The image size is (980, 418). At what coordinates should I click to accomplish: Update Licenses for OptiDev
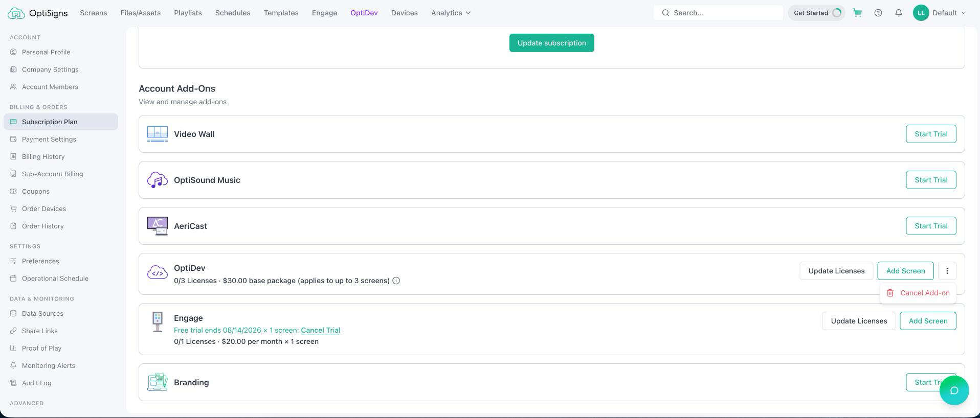pyautogui.click(x=836, y=271)
